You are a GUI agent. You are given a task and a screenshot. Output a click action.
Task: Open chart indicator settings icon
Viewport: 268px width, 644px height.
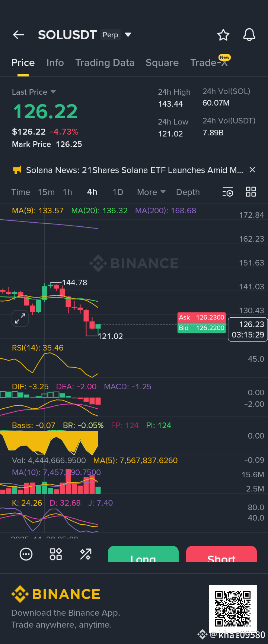point(228,192)
